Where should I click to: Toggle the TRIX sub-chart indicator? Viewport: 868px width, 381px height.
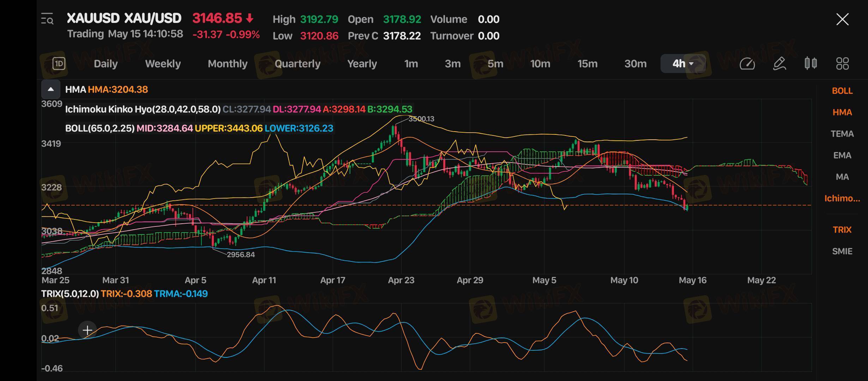[842, 230]
